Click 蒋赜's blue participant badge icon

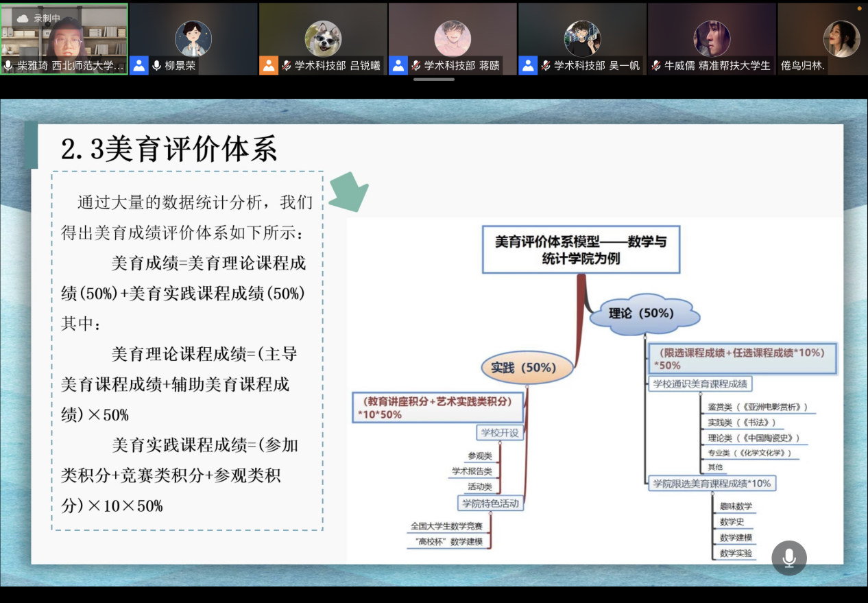click(398, 66)
